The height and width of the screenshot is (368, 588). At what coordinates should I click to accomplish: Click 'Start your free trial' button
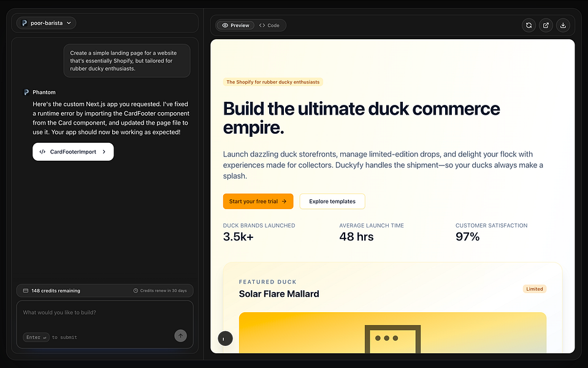pyautogui.click(x=258, y=201)
